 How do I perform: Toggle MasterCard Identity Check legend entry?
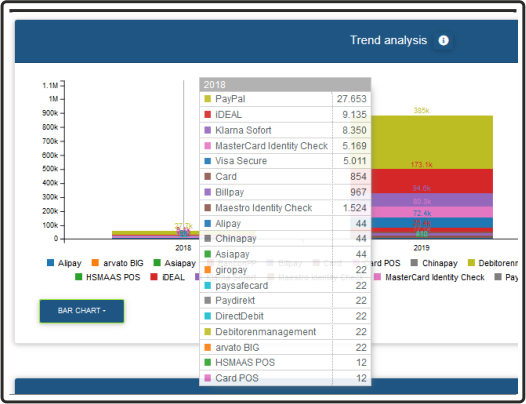[429, 277]
